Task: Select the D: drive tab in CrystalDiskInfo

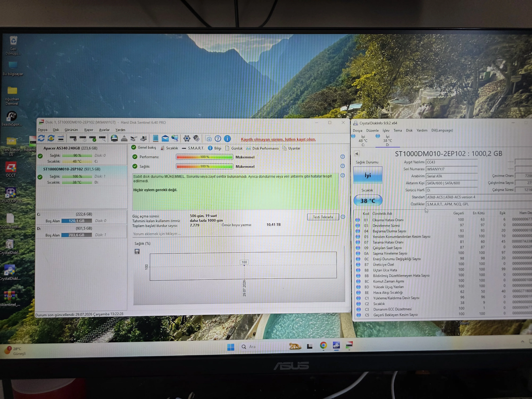Action: [387, 140]
